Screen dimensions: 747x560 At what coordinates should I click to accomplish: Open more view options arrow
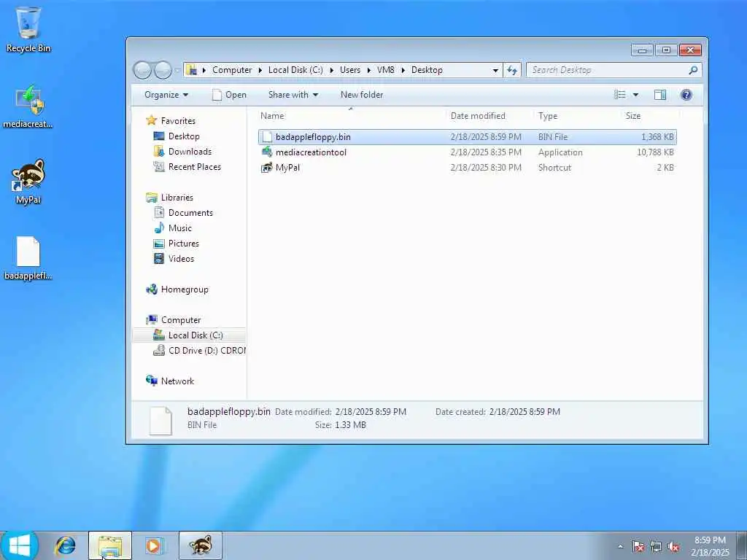coord(635,95)
